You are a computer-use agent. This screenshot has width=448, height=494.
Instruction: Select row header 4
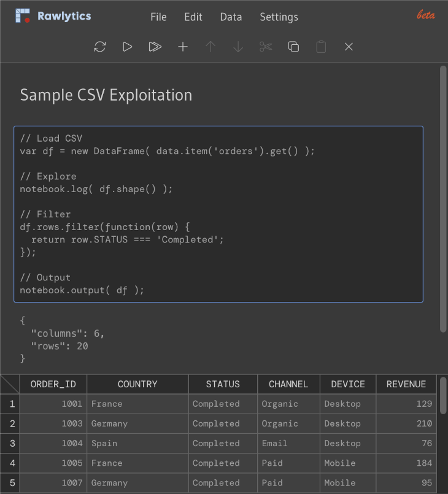pos(10,463)
